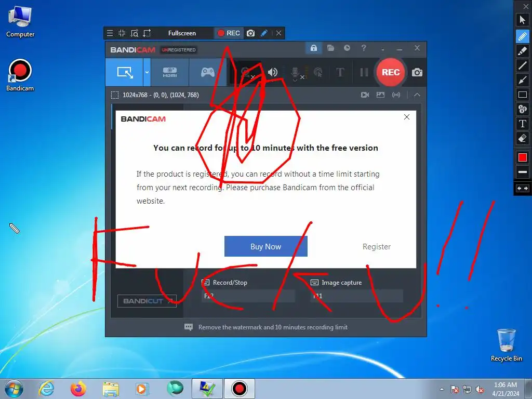
Task: Click the Register link
Action: (377, 247)
